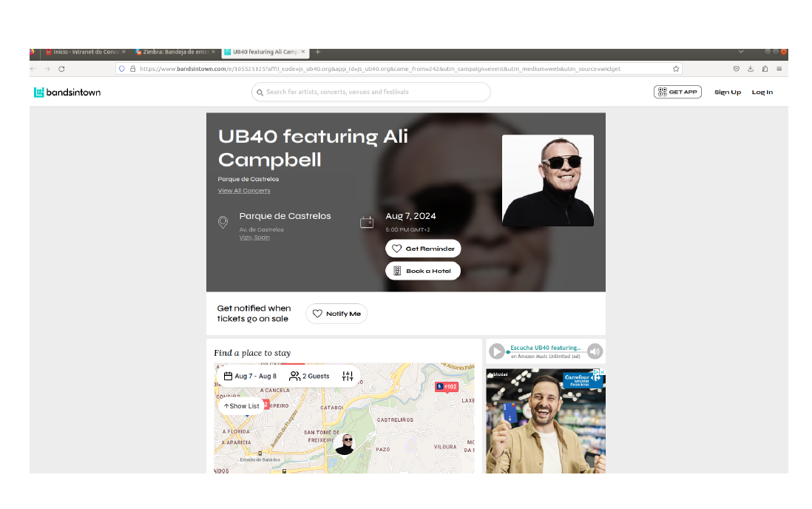Focus the artists and concerts search field
The width and height of the screenshot is (812, 509).
(x=371, y=92)
